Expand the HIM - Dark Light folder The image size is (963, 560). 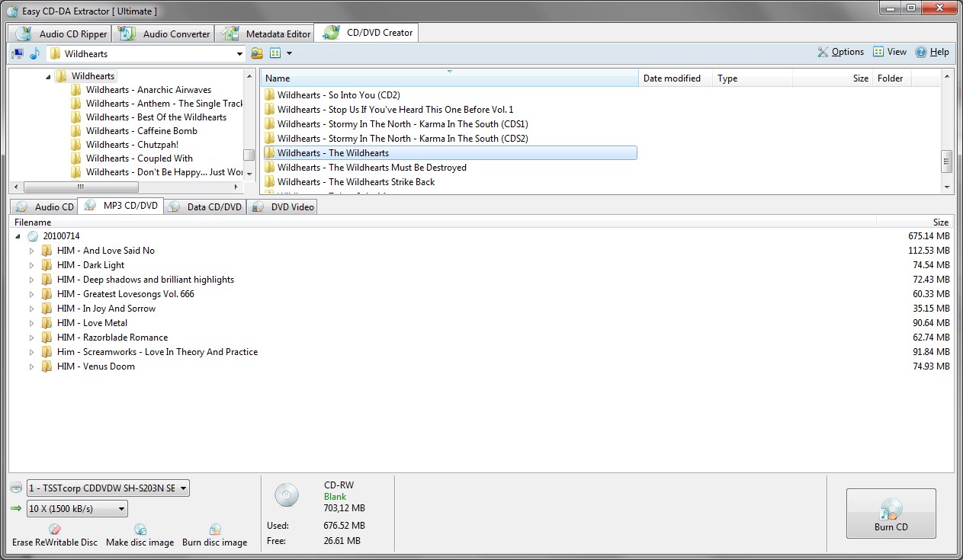[x=32, y=265]
